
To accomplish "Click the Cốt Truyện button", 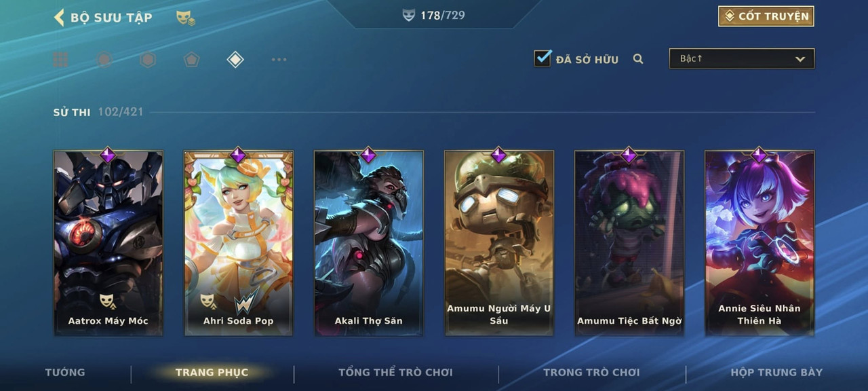I will 766,16.
